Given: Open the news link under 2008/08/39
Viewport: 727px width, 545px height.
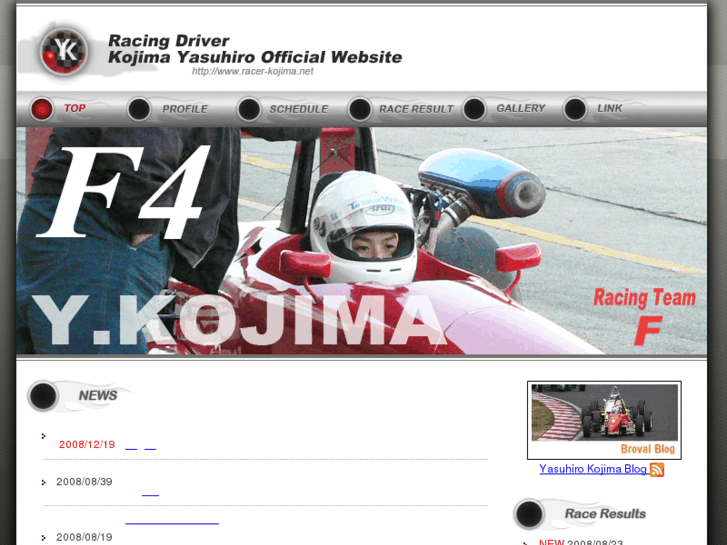Looking at the screenshot, I should coord(150,492).
